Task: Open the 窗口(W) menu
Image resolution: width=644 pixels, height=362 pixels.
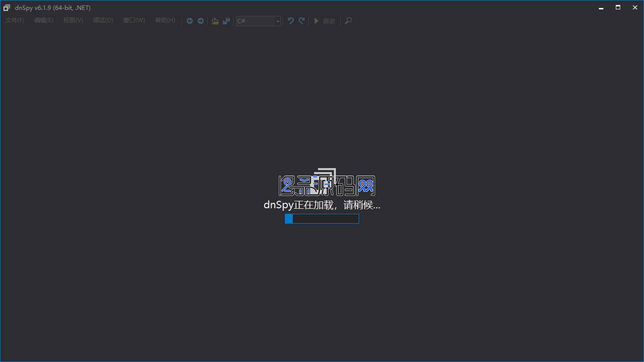Action: tap(134, 20)
